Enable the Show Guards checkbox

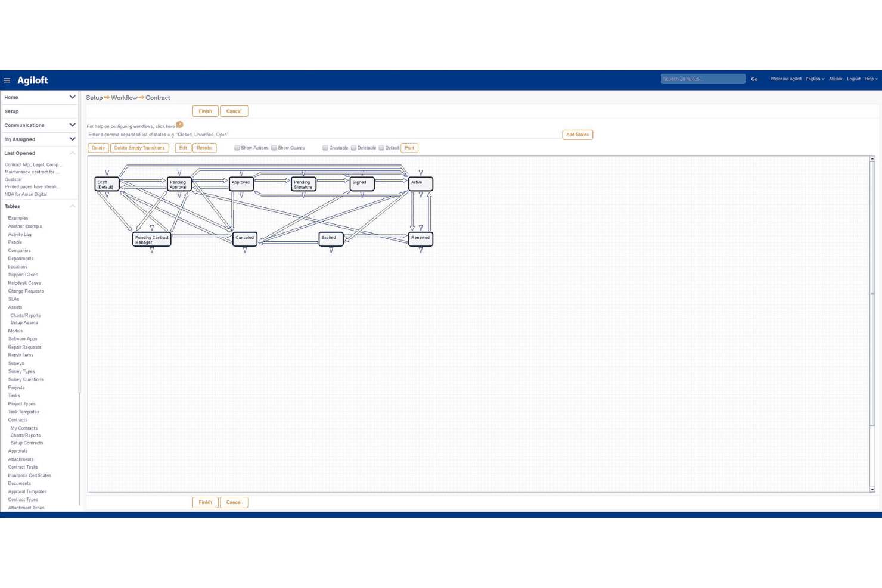coord(274,148)
